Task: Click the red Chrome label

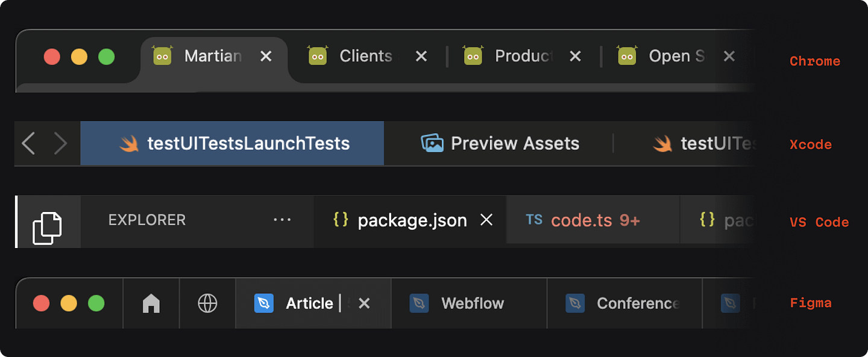Action: pyautogui.click(x=815, y=61)
